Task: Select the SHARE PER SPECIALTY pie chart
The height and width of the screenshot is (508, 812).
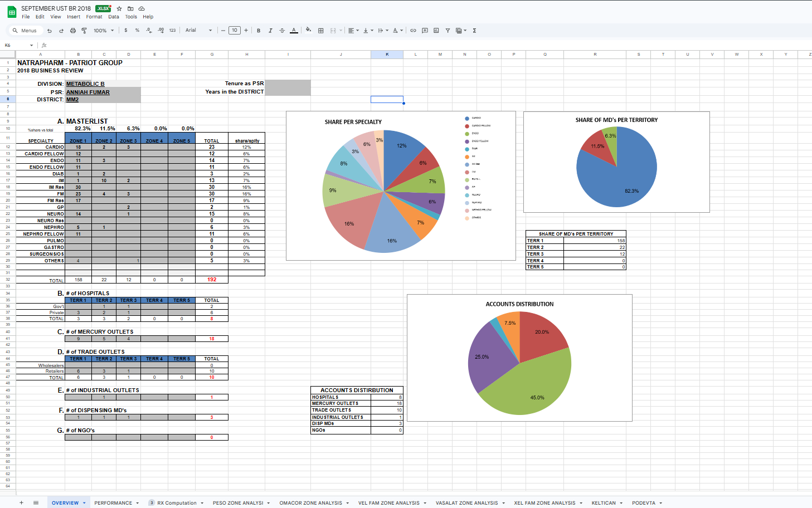Action: coord(401,186)
